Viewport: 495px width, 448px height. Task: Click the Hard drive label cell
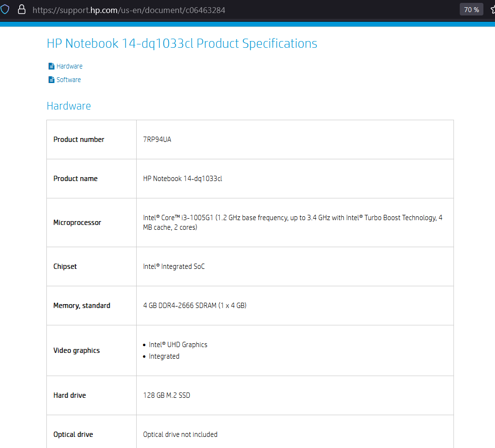(92, 395)
